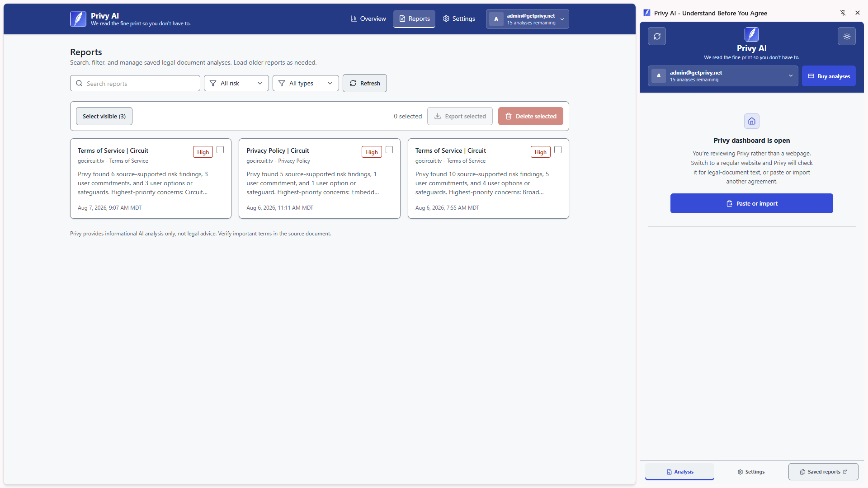The image size is (868, 488).
Task: Expand side panel admin account dropdown
Action: tap(723, 76)
